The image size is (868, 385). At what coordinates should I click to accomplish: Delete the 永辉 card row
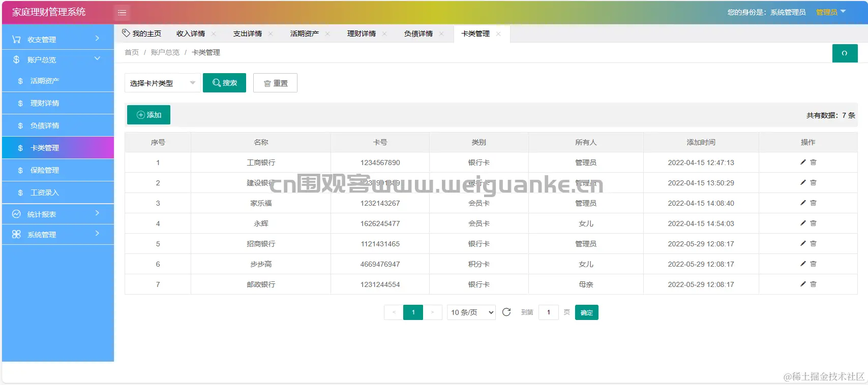pyautogui.click(x=813, y=223)
